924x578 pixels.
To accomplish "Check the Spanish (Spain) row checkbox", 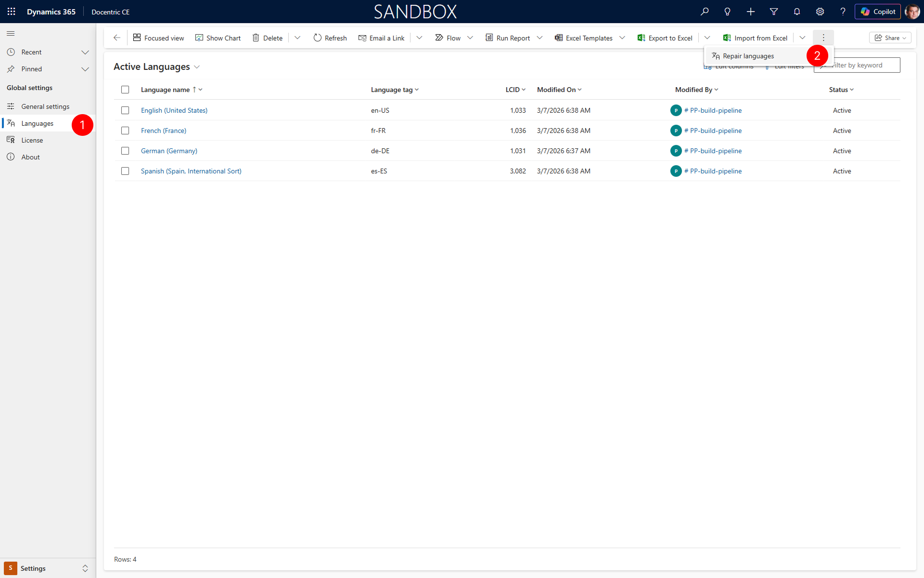I will coord(125,171).
